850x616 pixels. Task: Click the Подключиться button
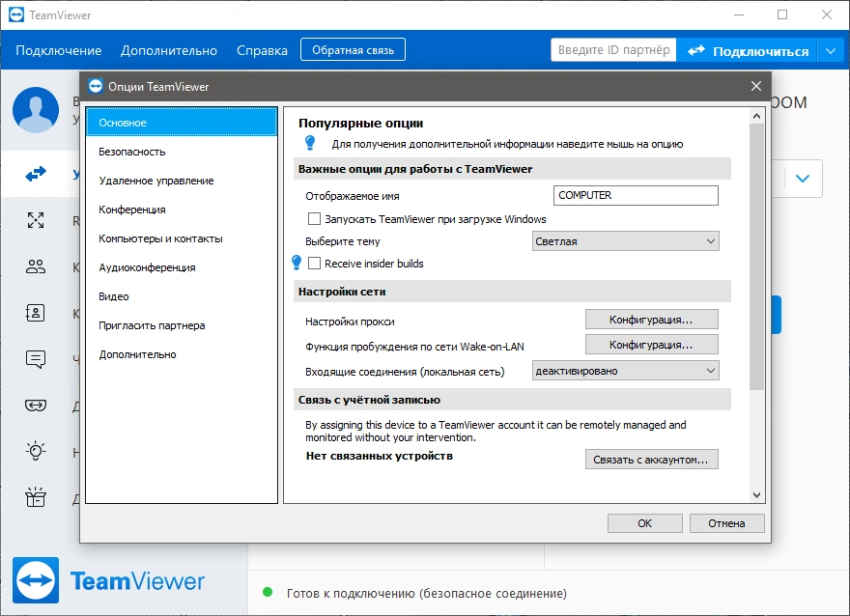pyautogui.click(x=748, y=51)
